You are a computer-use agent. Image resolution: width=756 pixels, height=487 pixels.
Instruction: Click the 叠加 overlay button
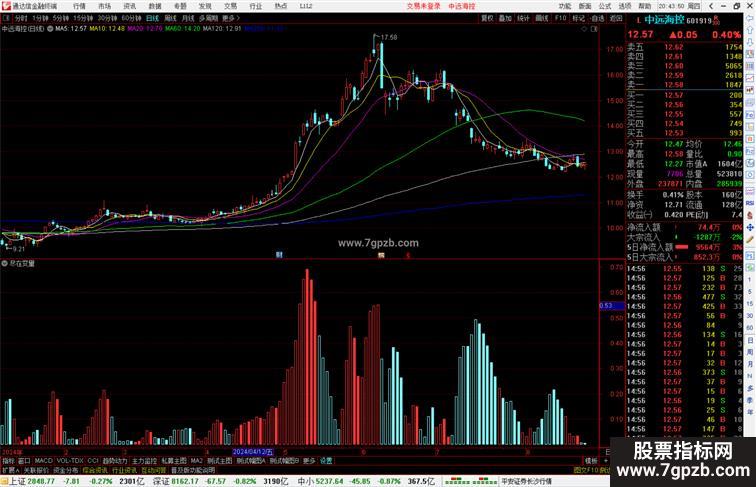coord(505,18)
